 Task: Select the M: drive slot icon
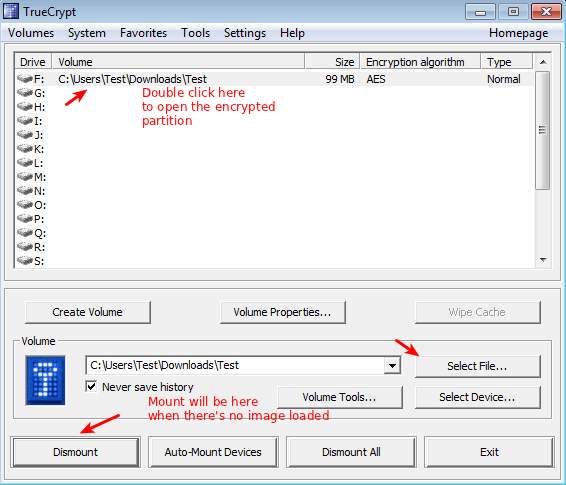[25, 176]
